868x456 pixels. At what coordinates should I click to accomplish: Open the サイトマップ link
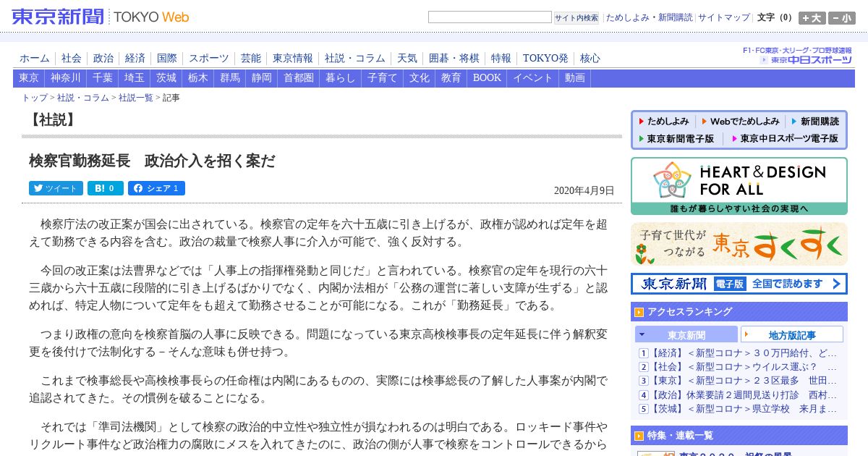coord(724,17)
